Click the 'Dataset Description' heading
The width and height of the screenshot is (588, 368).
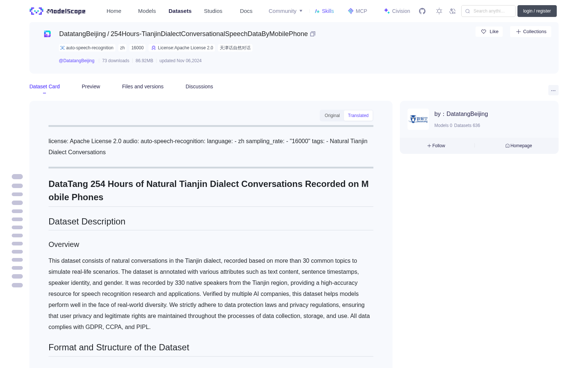click(x=87, y=222)
